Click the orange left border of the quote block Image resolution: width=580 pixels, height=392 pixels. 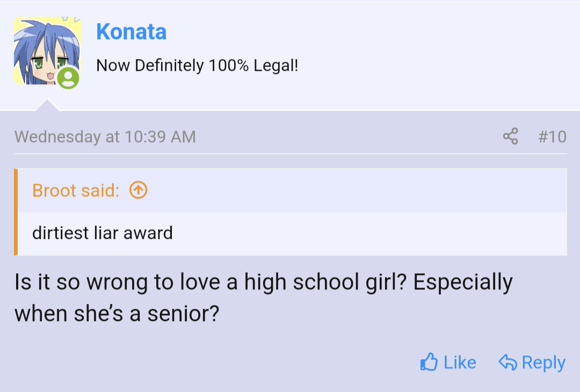[16, 212]
